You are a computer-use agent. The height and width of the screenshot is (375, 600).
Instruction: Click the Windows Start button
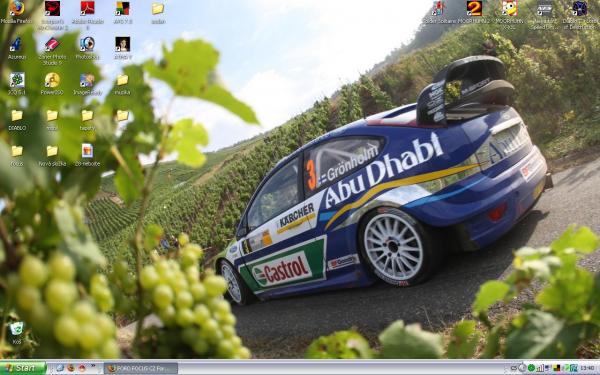click(x=23, y=368)
